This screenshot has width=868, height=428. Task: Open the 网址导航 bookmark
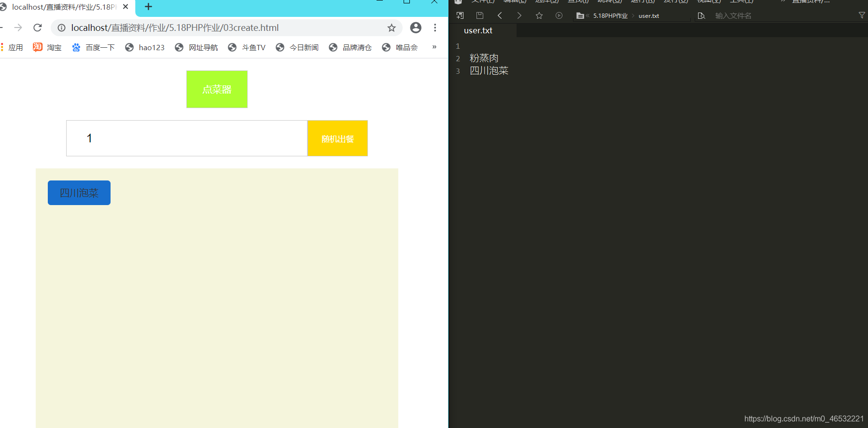pos(196,47)
